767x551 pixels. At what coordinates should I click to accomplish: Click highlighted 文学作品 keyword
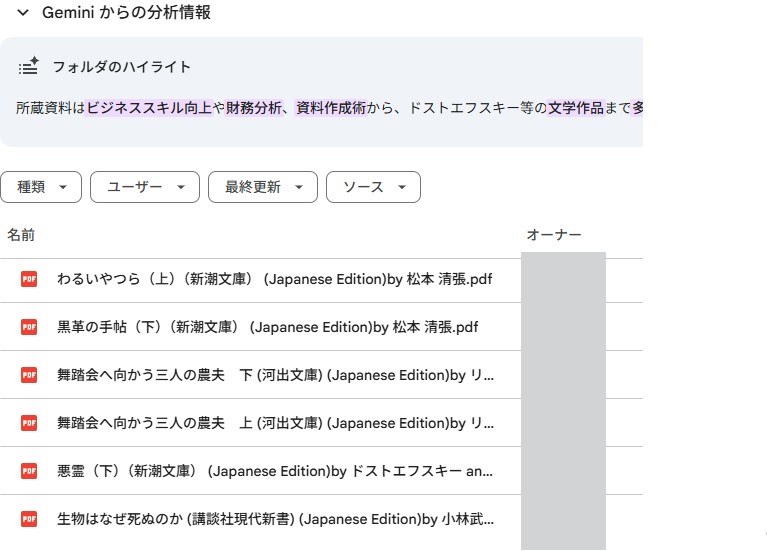[x=575, y=107]
